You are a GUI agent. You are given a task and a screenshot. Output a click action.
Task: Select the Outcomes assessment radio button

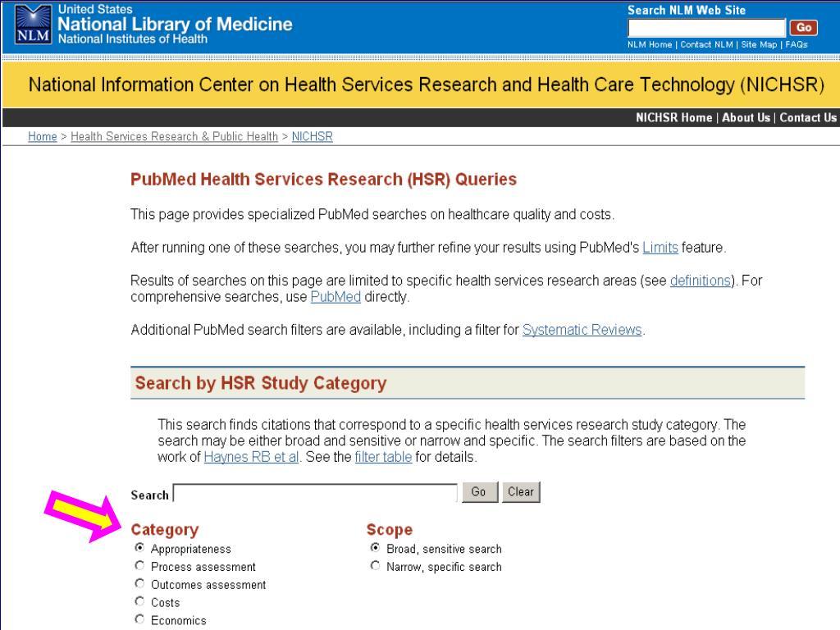point(139,583)
